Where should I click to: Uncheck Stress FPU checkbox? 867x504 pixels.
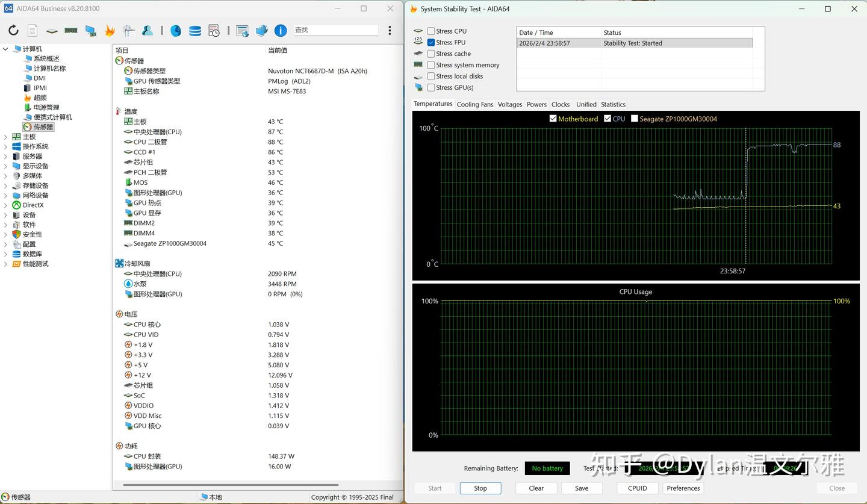pyautogui.click(x=431, y=43)
